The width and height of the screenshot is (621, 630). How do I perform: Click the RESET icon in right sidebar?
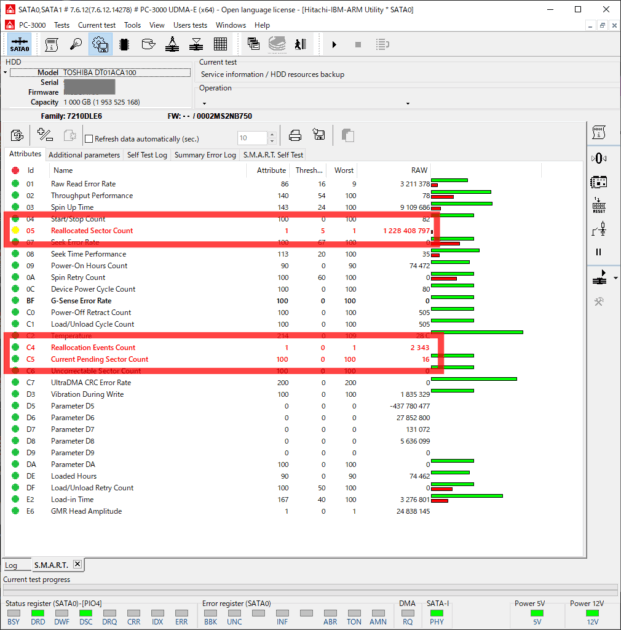point(599,205)
